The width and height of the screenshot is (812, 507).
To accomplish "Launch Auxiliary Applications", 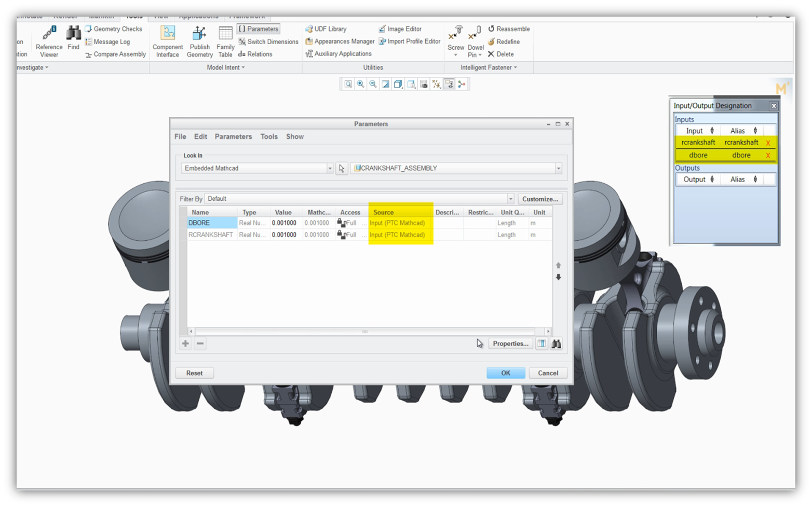I will [338, 53].
